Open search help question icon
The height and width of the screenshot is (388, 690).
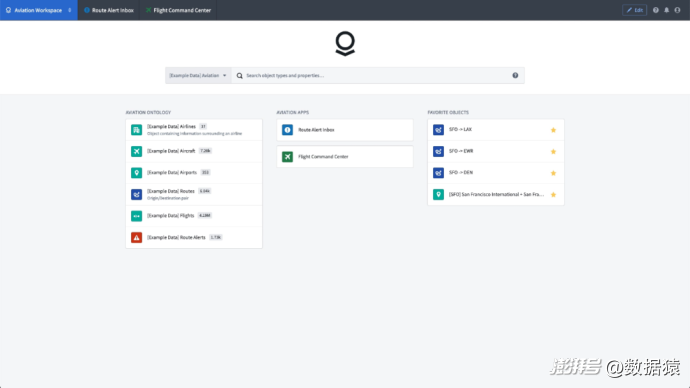pyautogui.click(x=515, y=75)
